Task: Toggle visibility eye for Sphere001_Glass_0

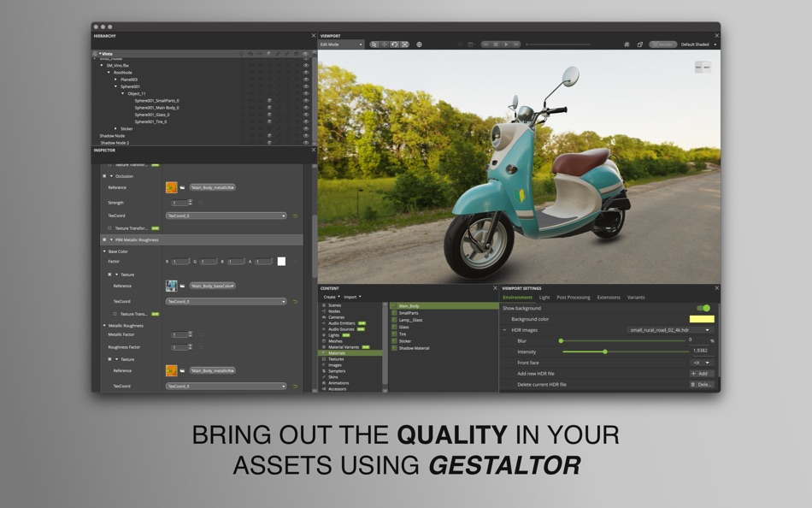Action: tap(306, 115)
